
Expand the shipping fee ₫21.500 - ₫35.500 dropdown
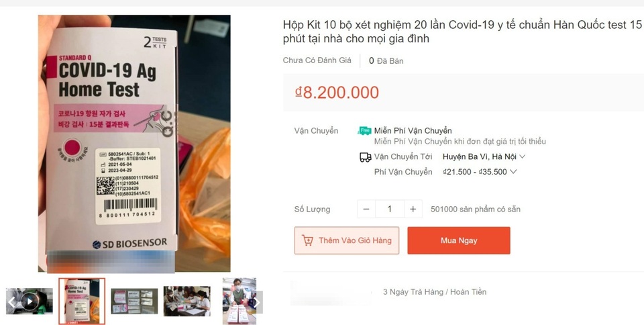480,172
